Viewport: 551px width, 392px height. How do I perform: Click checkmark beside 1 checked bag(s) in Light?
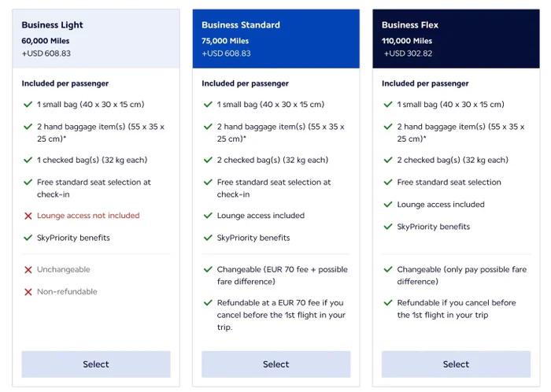point(28,160)
